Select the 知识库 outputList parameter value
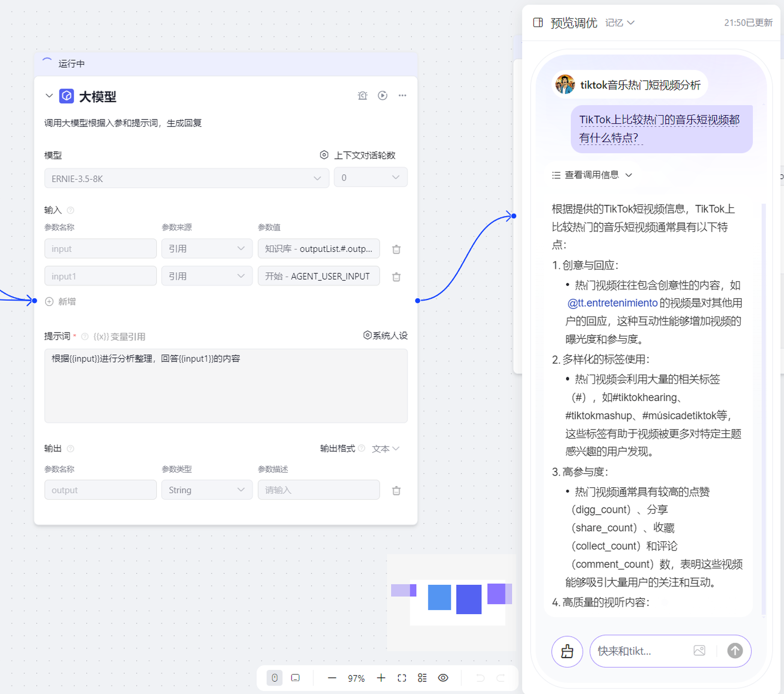Viewport: 784px width, 694px height. pyautogui.click(x=318, y=249)
